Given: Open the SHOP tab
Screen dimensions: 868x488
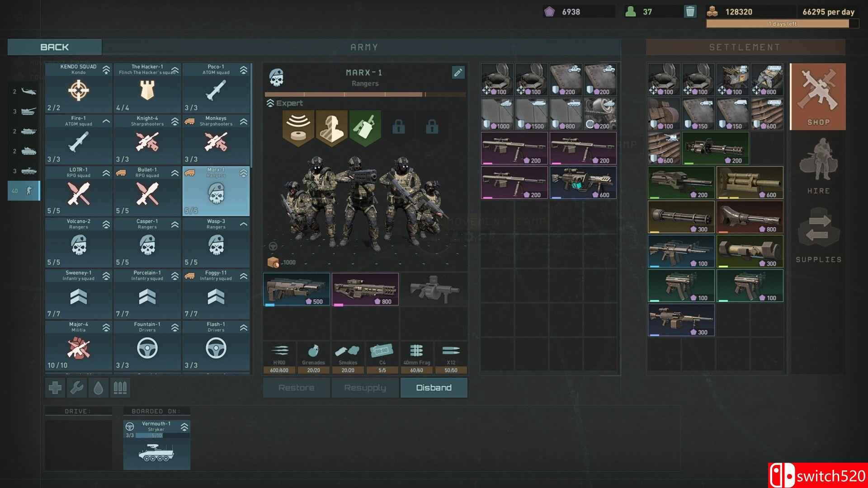Looking at the screenshot, I should pos(818,97).
